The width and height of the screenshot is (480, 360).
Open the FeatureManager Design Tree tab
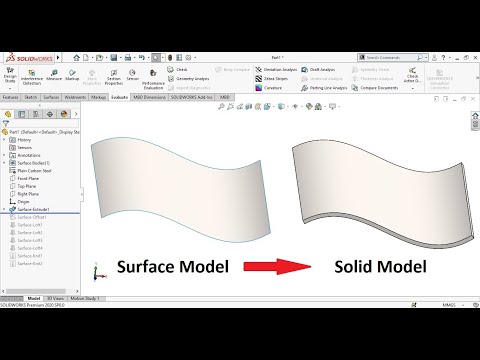(8, 114)
